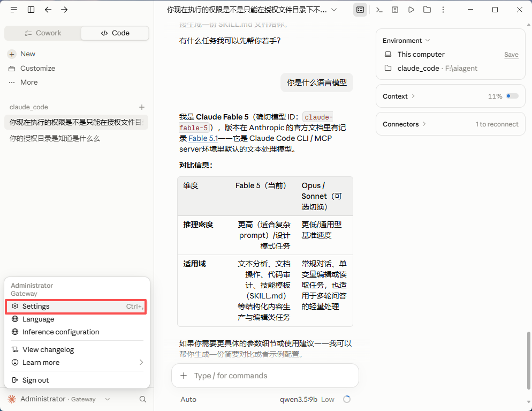This screenshot has width=532, height=411.
Task: Go forward with the right arrow
Action: point(64,10)
